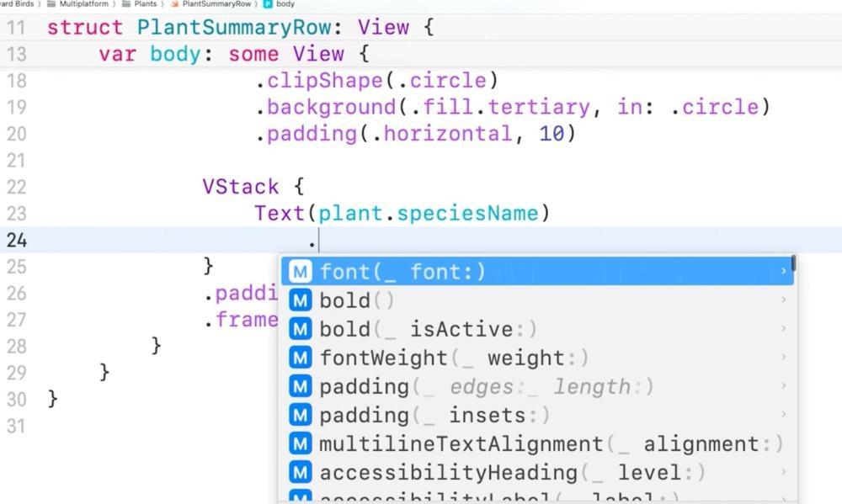Click the M method badge beside font(_ font:)
Image resolution: width=842 pixels, height=504 pixels.
tap(300, 271)
